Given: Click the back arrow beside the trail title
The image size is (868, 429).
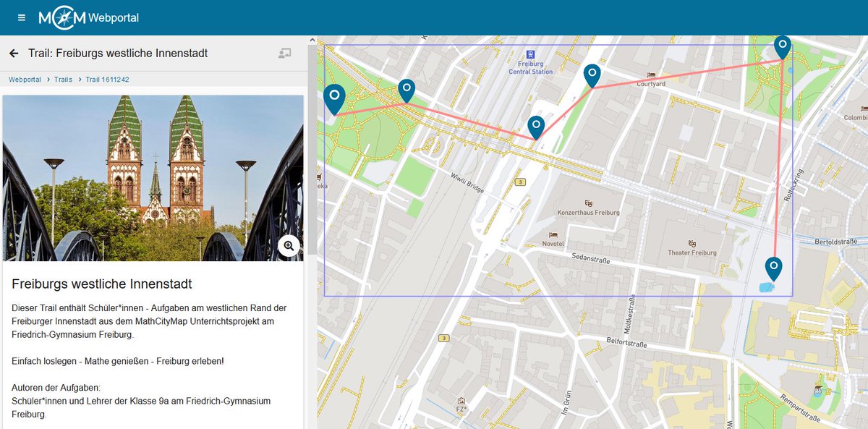Looking at the screenshot, I should [x=13, y=53].
